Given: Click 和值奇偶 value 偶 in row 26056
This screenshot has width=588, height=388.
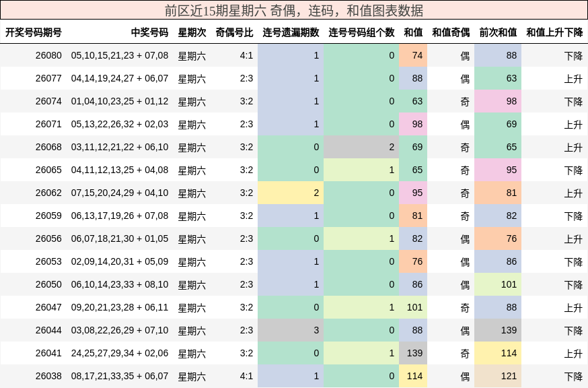Looking at the screenshot, I should pos(465,239).
